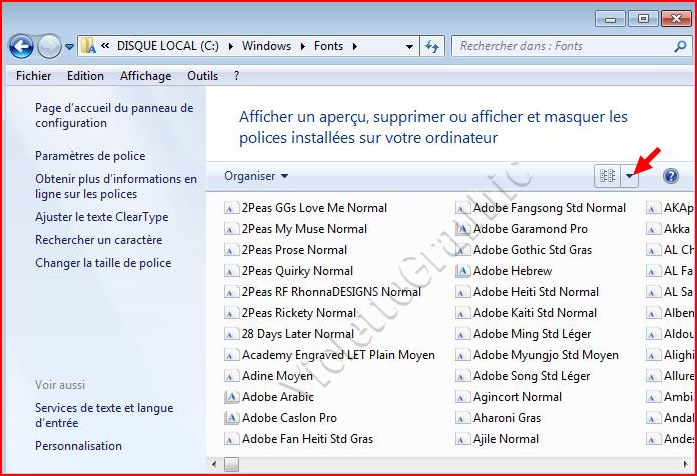Screen dimensions: 697x476
Task: Select the 28 Days Later Normal font
Action: pos(297,334)
